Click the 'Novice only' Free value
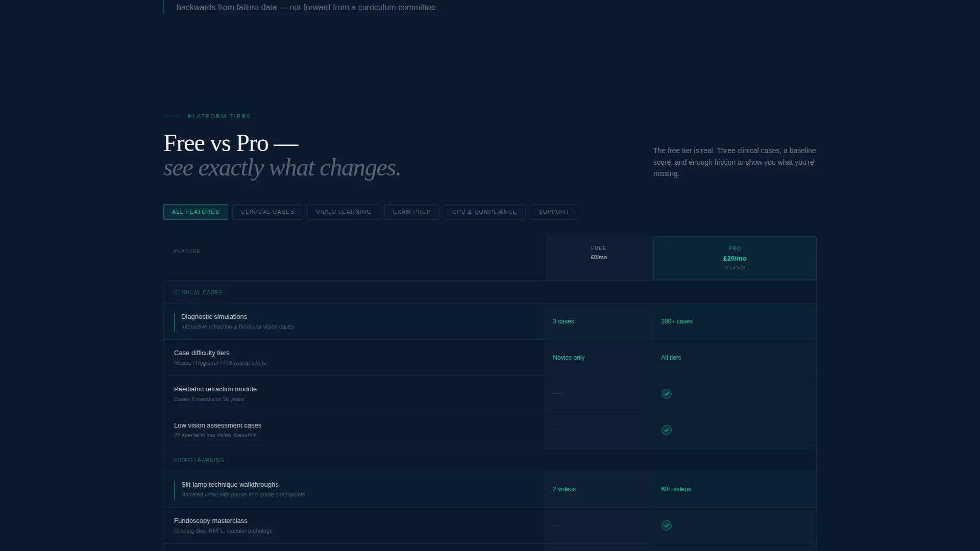This screenshot has width=980, height=551. coord(569,358)
